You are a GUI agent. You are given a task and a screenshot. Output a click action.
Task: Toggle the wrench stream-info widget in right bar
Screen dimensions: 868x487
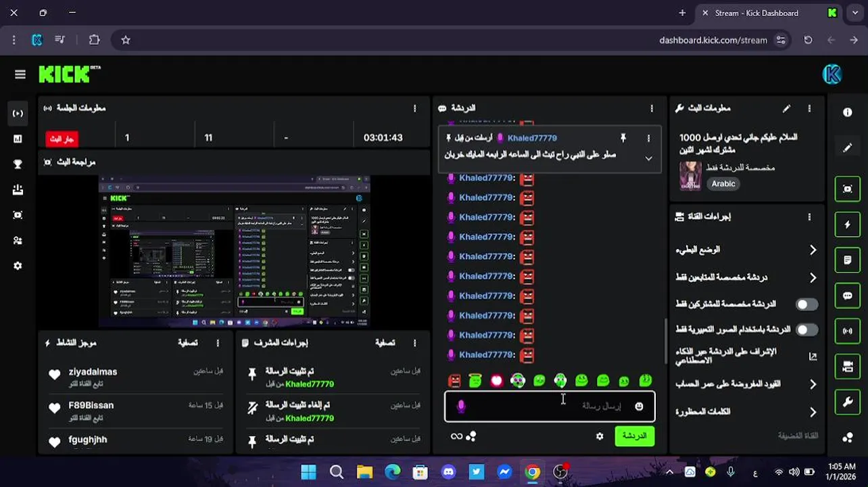point(848,402)
